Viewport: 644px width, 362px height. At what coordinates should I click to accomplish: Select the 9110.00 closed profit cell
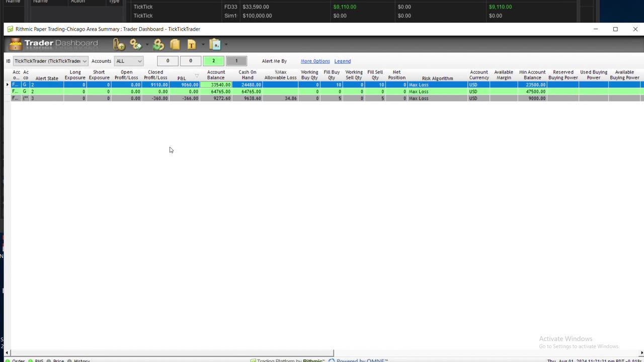tap(155, 84)
